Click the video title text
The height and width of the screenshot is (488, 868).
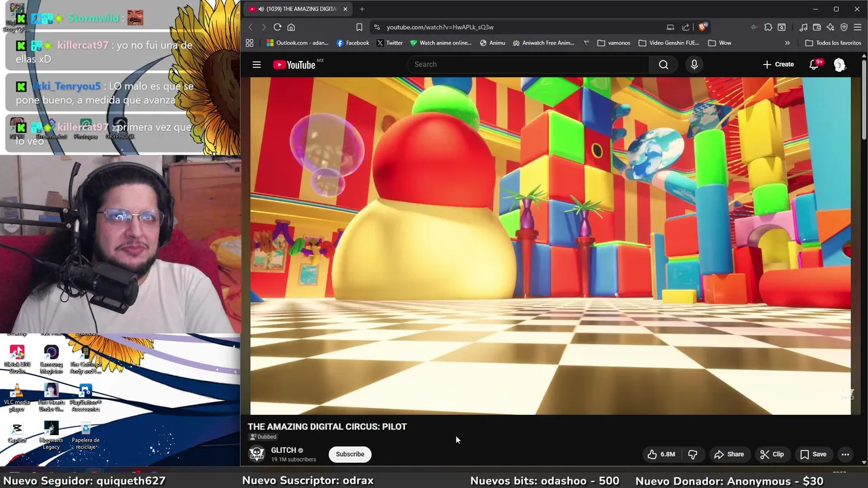327,426
